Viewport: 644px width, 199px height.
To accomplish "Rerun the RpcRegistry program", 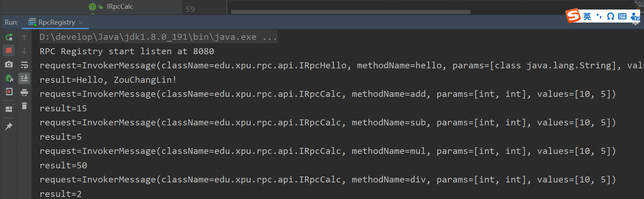I will [9, 37].
